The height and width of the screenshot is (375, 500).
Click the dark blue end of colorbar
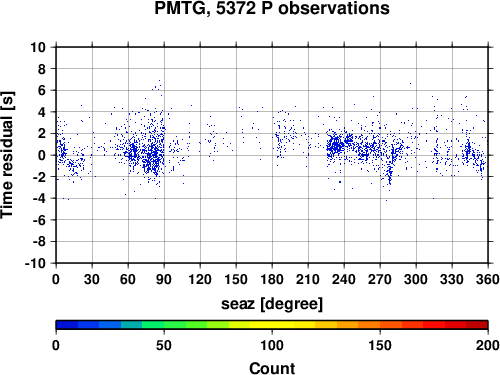(x=67, y=325)
